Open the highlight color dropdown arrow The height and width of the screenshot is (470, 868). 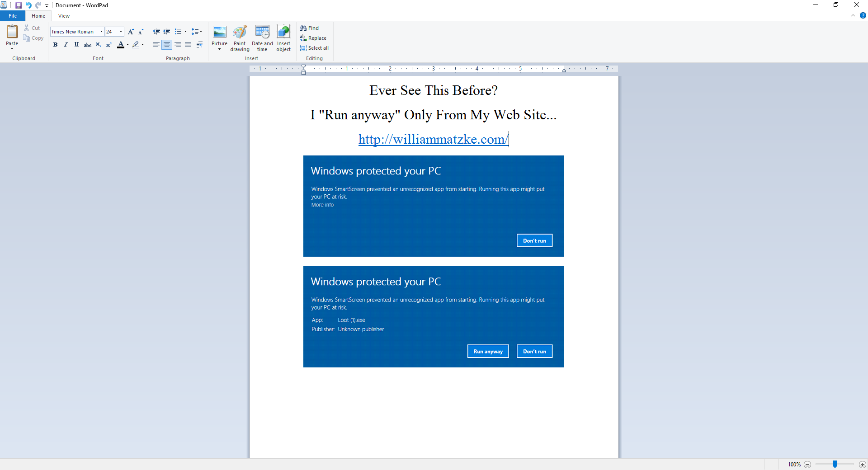143,45
